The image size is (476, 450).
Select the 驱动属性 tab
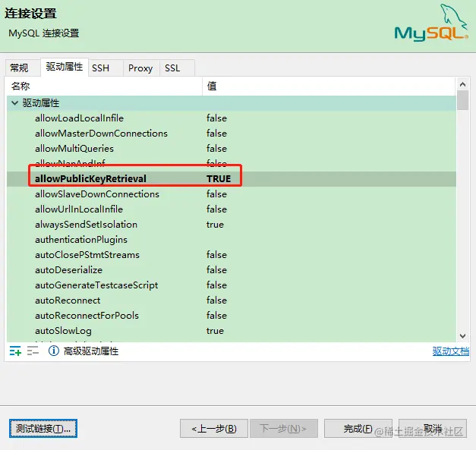[x=65, y=67]
